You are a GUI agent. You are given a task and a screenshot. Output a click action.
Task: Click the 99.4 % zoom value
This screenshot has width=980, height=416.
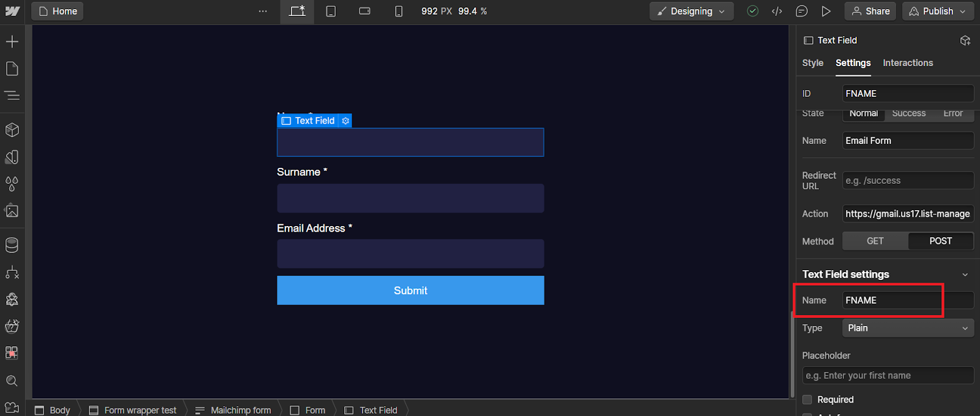point(472,11)
